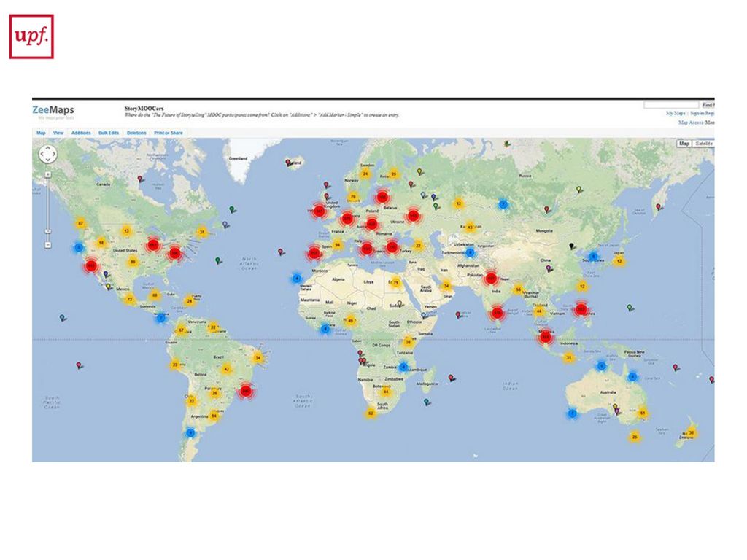Click the blue 7 cluster in Siberia

pos(503,204)
